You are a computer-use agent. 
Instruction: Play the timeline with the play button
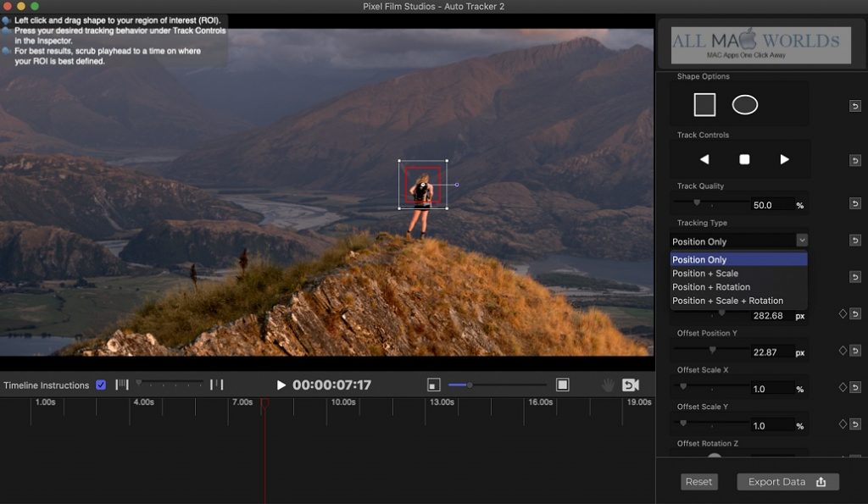tap(281, 385)
